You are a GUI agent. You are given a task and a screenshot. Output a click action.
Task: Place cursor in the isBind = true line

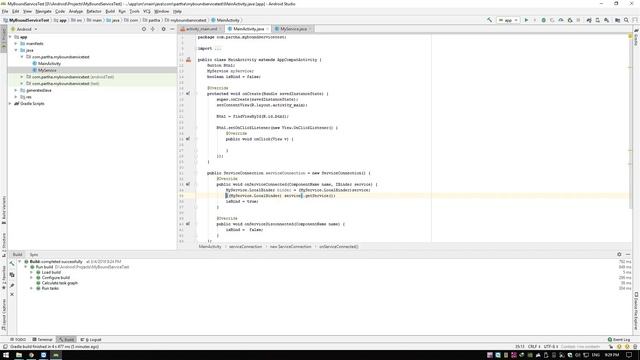point(242,201)
